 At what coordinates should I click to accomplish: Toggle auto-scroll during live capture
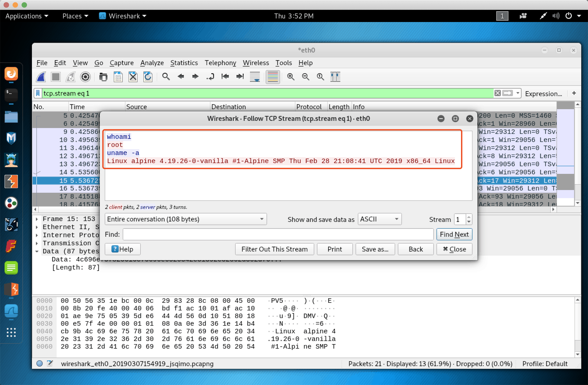click(x=255, y=77)
